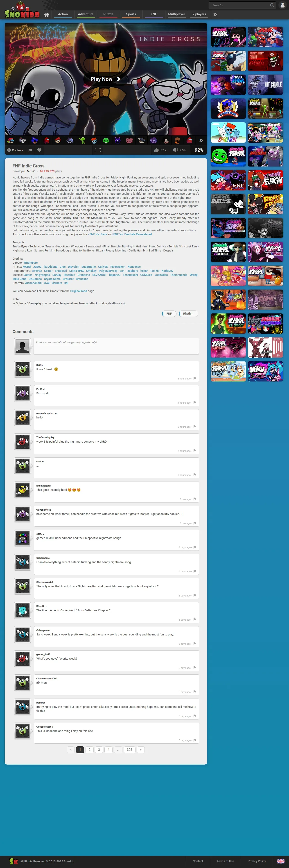Go to comments page 4
289x868 pixels.
108,750
